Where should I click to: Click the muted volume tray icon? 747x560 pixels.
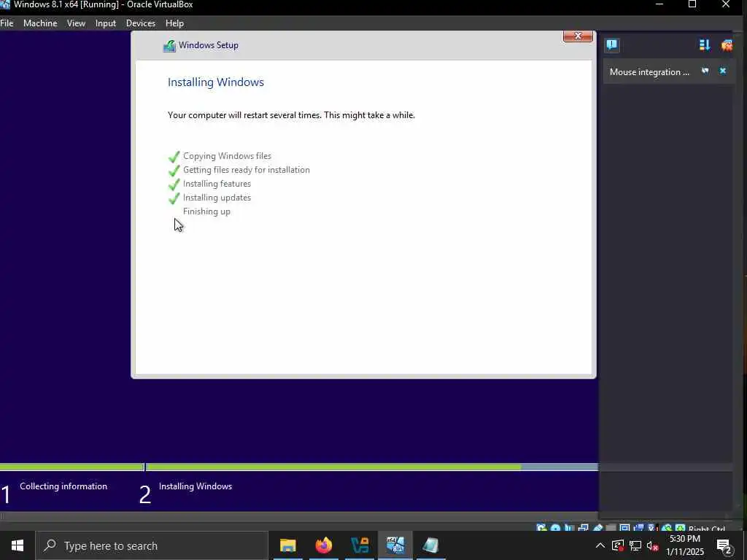click(x=652, y=545)
